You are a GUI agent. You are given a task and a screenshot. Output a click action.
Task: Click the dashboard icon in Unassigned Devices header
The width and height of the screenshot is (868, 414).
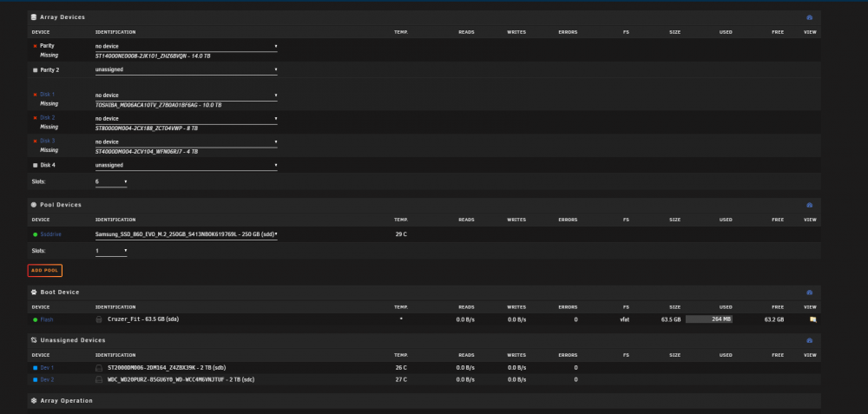(809, 341)
